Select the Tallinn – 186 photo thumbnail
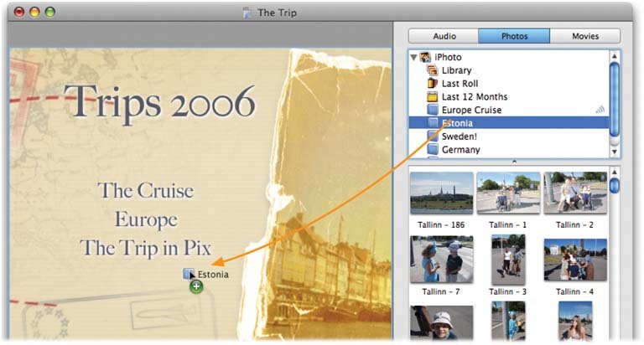 click(441, 193)
